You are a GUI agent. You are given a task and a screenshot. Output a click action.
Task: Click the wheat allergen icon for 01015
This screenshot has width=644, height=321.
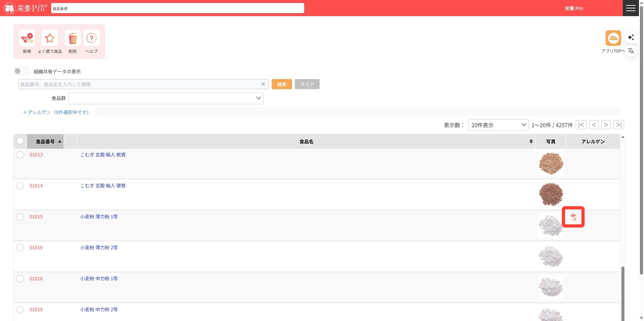573,217
